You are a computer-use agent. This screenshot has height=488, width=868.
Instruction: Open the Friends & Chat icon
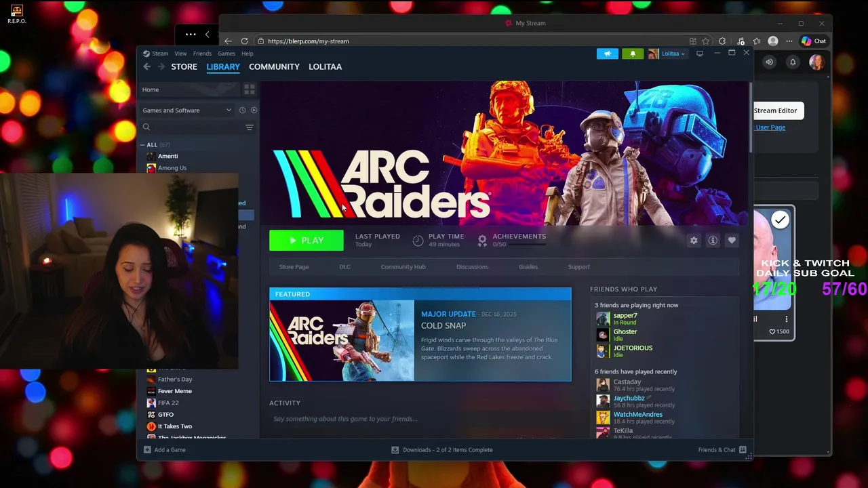pos(743,450)
